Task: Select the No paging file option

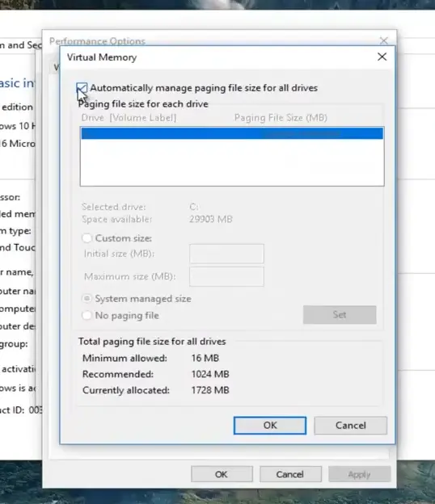Action: pos(87,315)
